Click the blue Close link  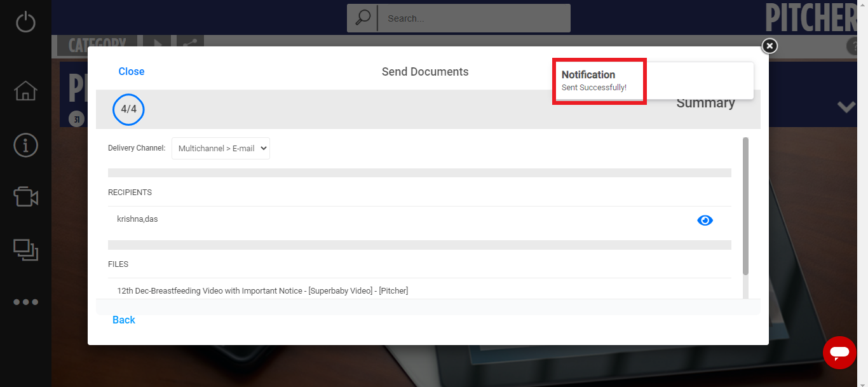click(132, 72)
